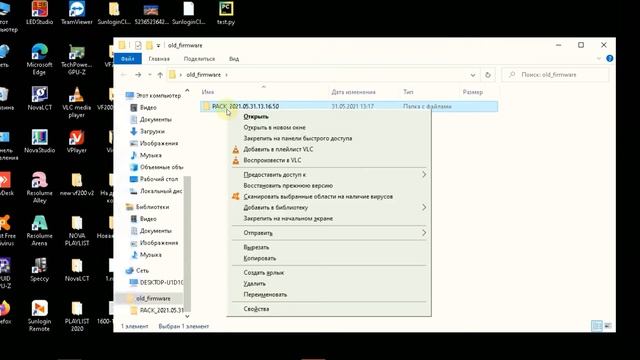Open newvf200v2 folder on desktop
This screenshot has width=640, height=360.
(76, 184)
